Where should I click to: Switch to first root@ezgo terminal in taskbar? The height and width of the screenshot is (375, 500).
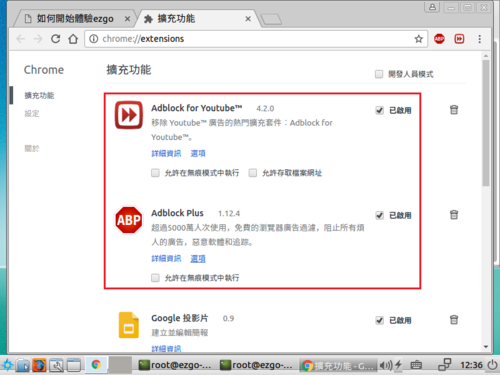175,365
